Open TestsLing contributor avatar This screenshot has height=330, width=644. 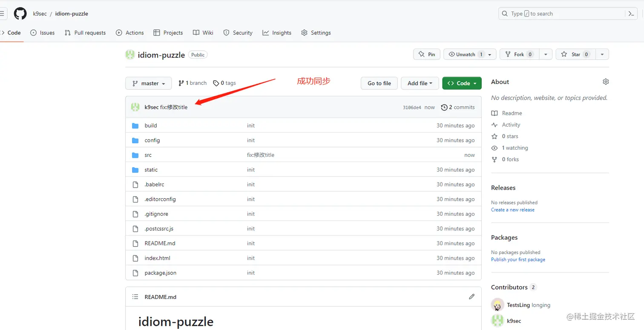point(497,305)
